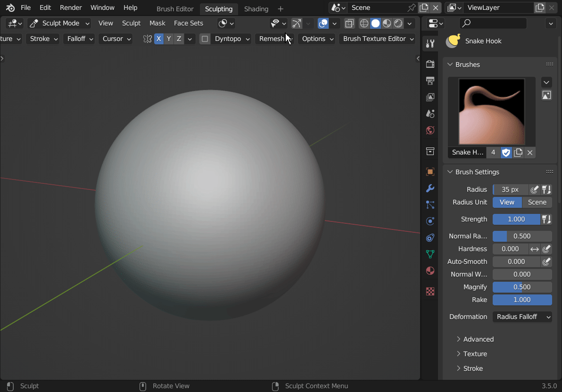Screen dimensions: 562x392
Task: Open the World properties tab
Action: coord(430,130)
